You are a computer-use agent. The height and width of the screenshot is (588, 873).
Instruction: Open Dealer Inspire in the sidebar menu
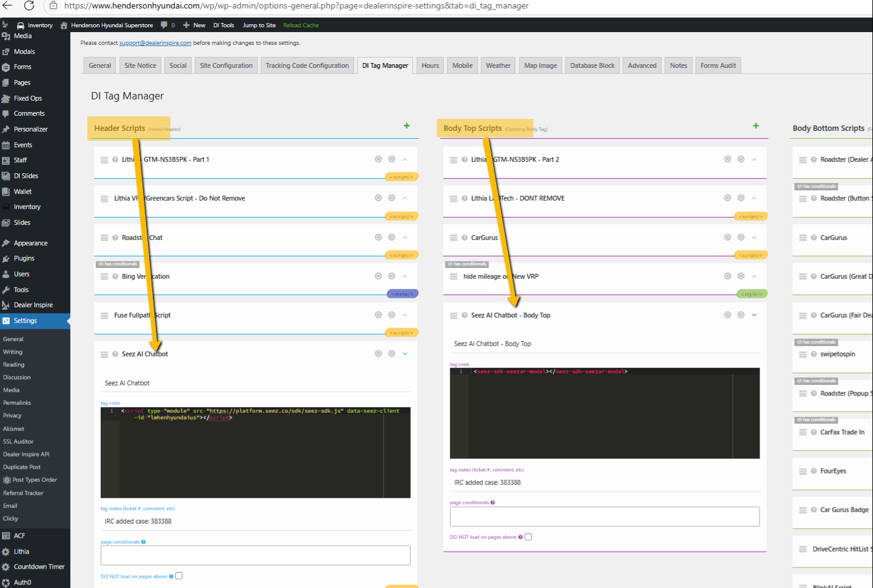(x=33, y=305)
